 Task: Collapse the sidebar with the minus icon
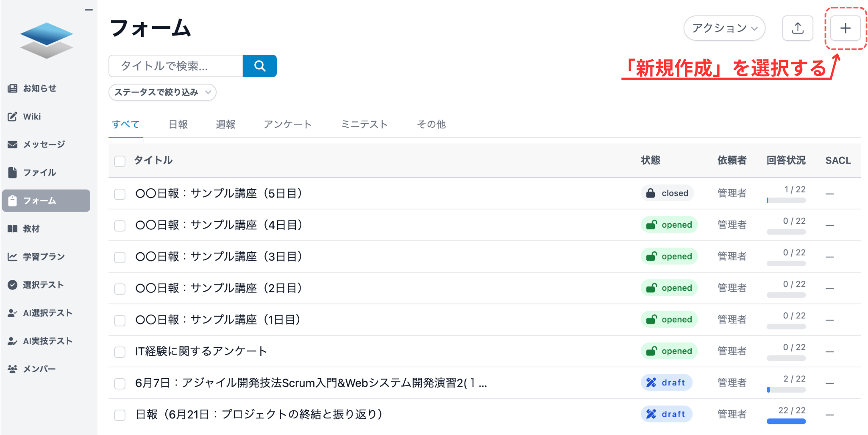click(x=89, y=10)
